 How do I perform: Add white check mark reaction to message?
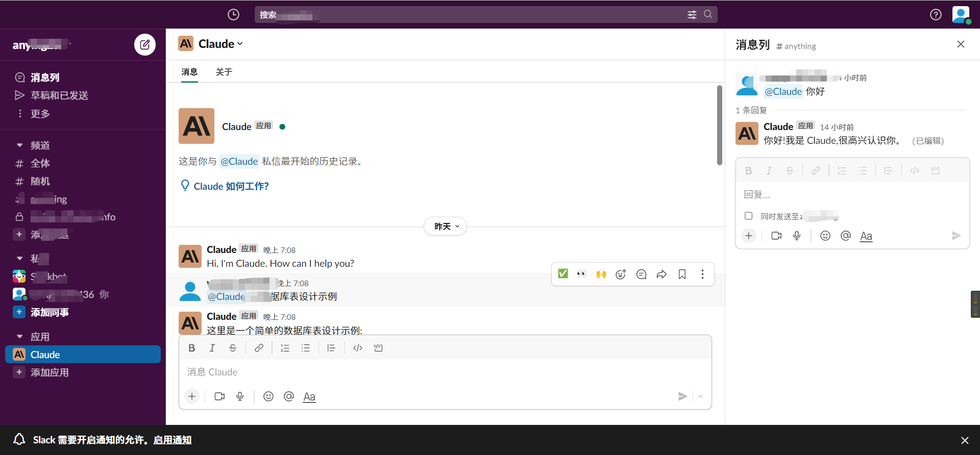(x=563, y=274)
